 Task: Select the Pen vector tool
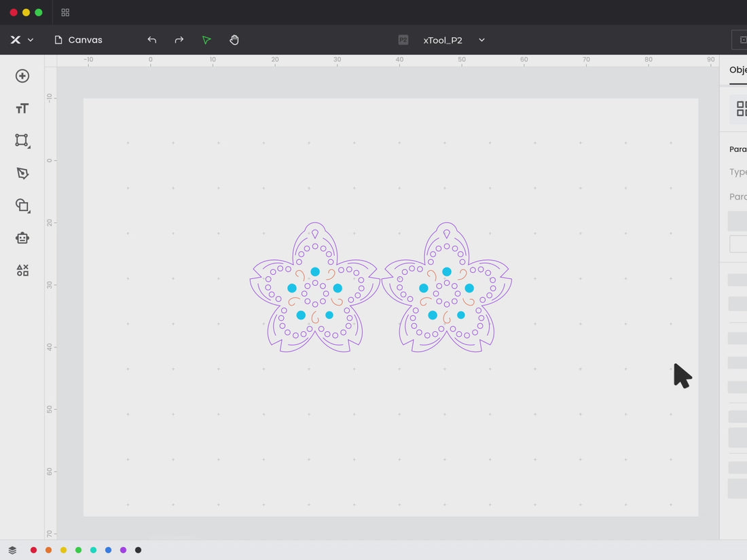point(22,173)
